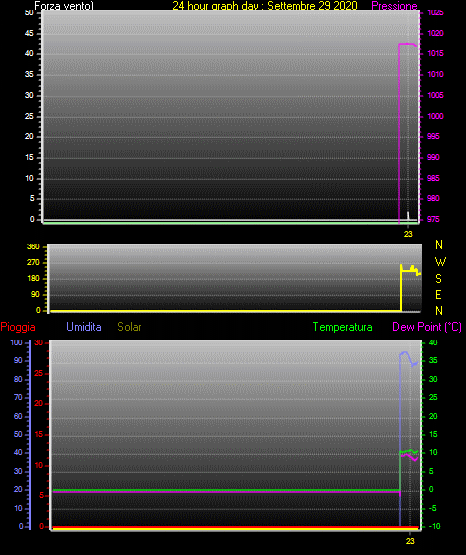Click red rain axis value 15
The width and height of the screenshot is (466, 555).
pyautogui.click(x=39, y=434)
